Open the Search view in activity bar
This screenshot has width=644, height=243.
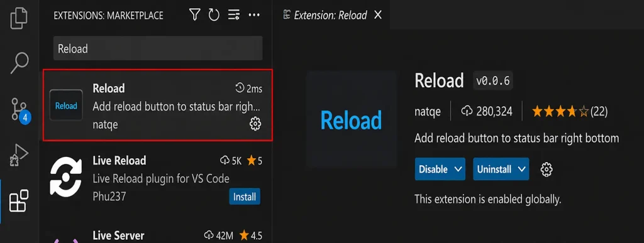(x=19, y=63)
